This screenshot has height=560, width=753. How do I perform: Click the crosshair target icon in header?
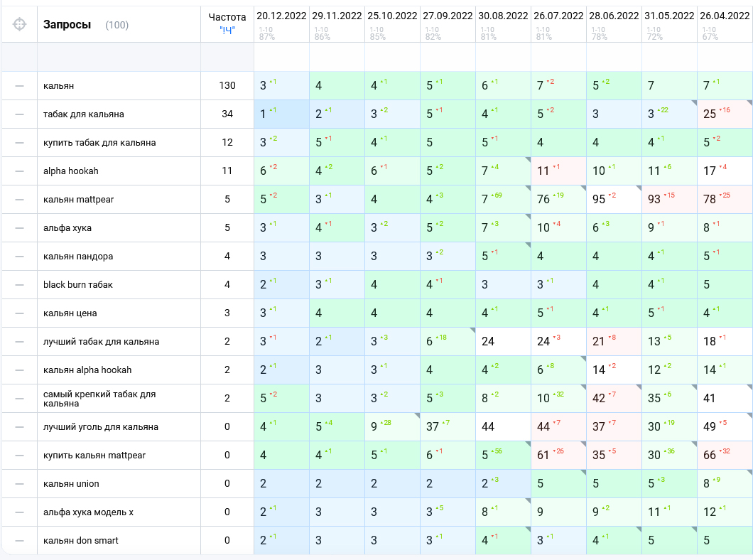(x=19, y=24)
